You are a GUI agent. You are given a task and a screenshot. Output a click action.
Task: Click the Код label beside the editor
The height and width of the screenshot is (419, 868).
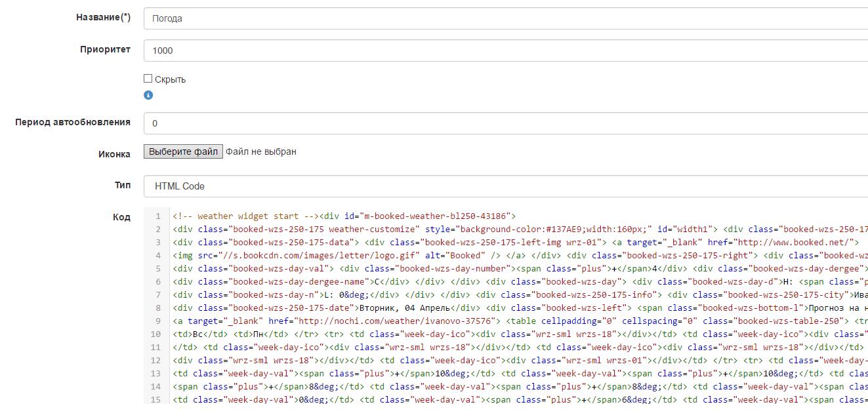point(121,217)
